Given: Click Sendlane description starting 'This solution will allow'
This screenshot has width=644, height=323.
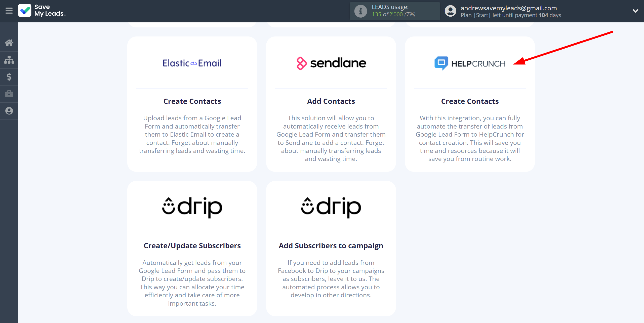Looking at the screenshot, I should tap(331, 138).
